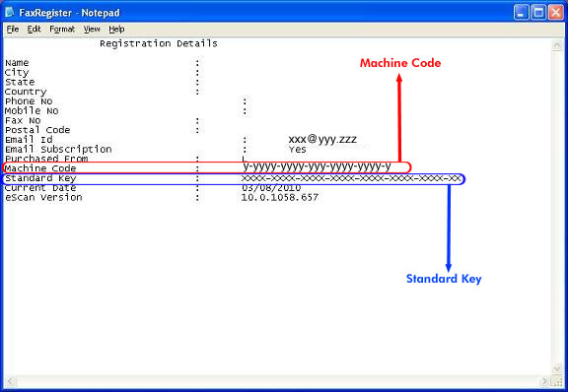The image size is (568, 392).
Task: Click the 'City' field label
Action: [x=17, y=73]
